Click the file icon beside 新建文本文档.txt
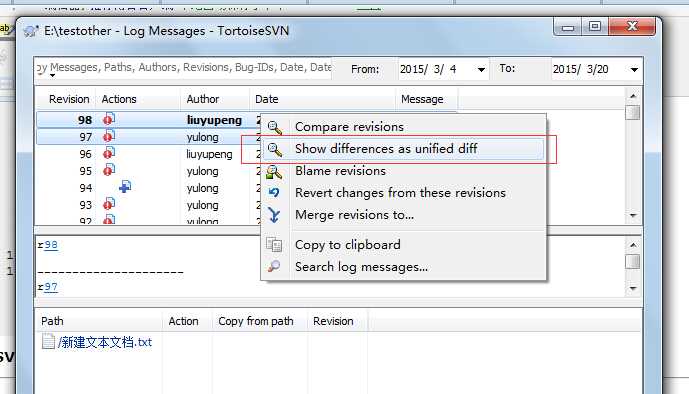The height and width of the screenshot is (394, 689). point(48,341)
